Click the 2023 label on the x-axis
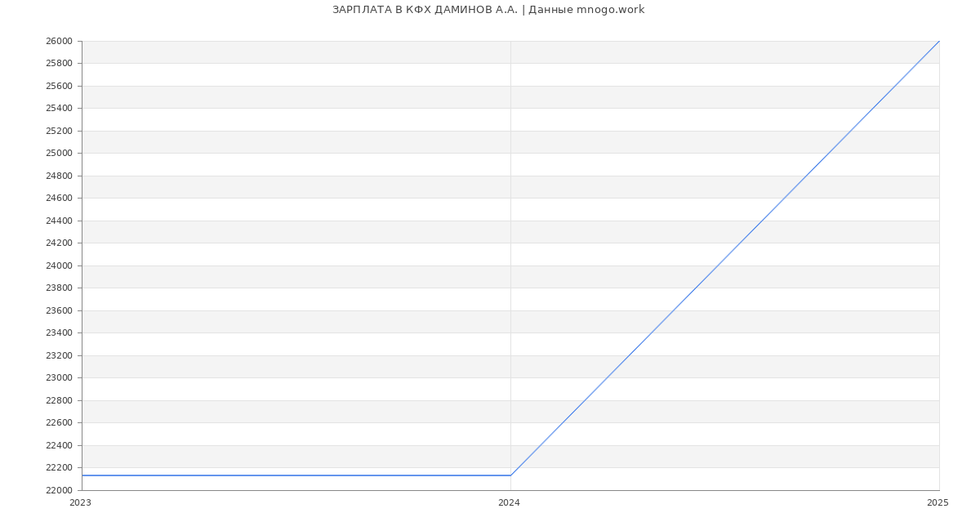980x531 pixels. click(80, 503)
